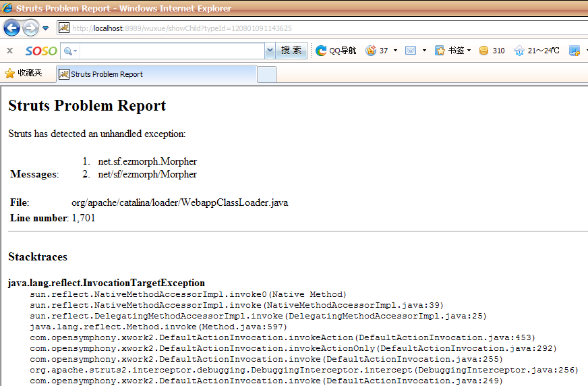This screenshot has width=588, height=386.
Task: Click java.lang.reflect.InvocationTargetException exception title
Action: [107, 283]
